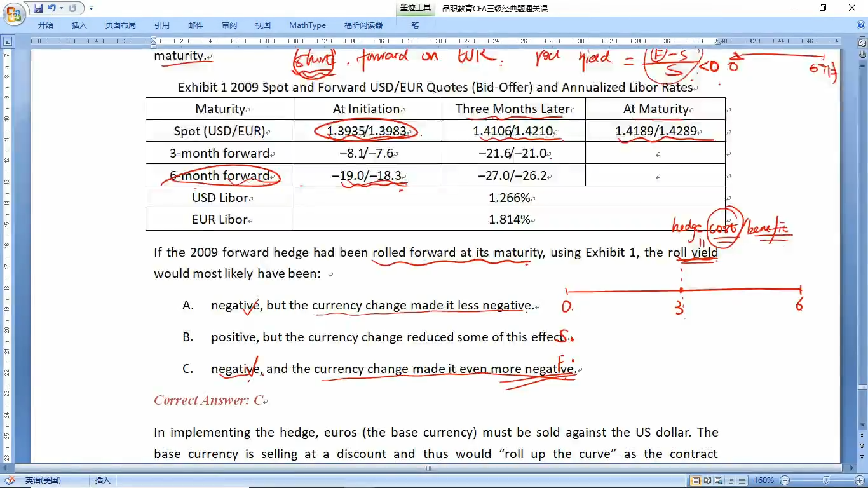Click the proofing errors status icon
This screenshot has width=868, height=488.
point(9,480)
